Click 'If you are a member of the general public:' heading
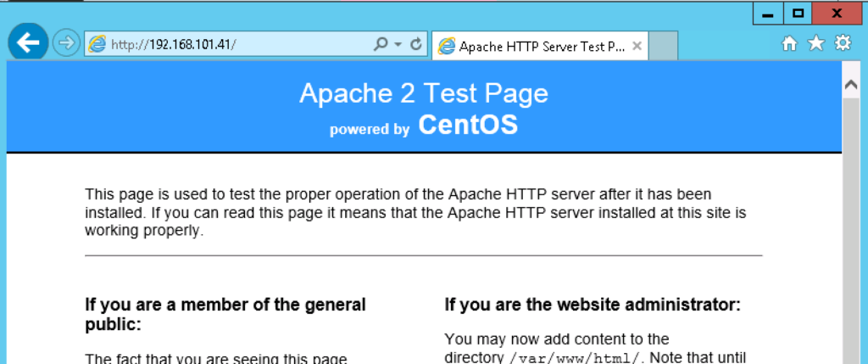Image resolution: width=868 pixels, height=364 pixels. [x=225, y=315]
